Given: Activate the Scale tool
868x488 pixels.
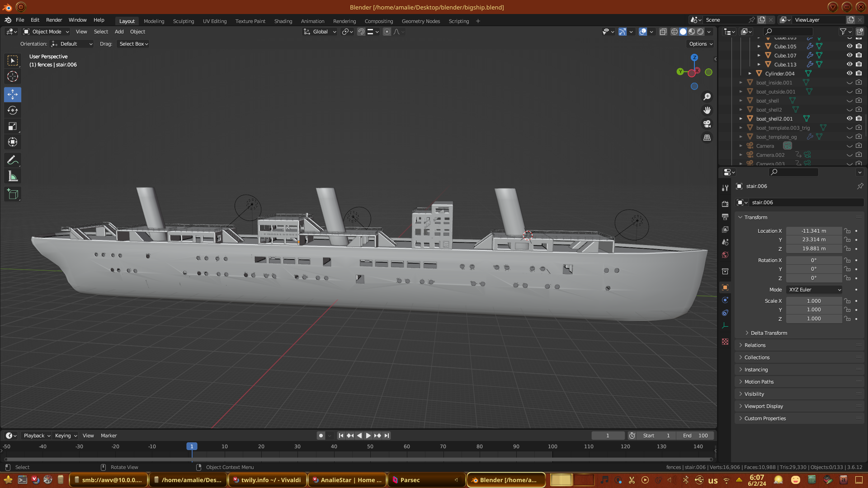Looking at the screenshot, I should (13, 127).
